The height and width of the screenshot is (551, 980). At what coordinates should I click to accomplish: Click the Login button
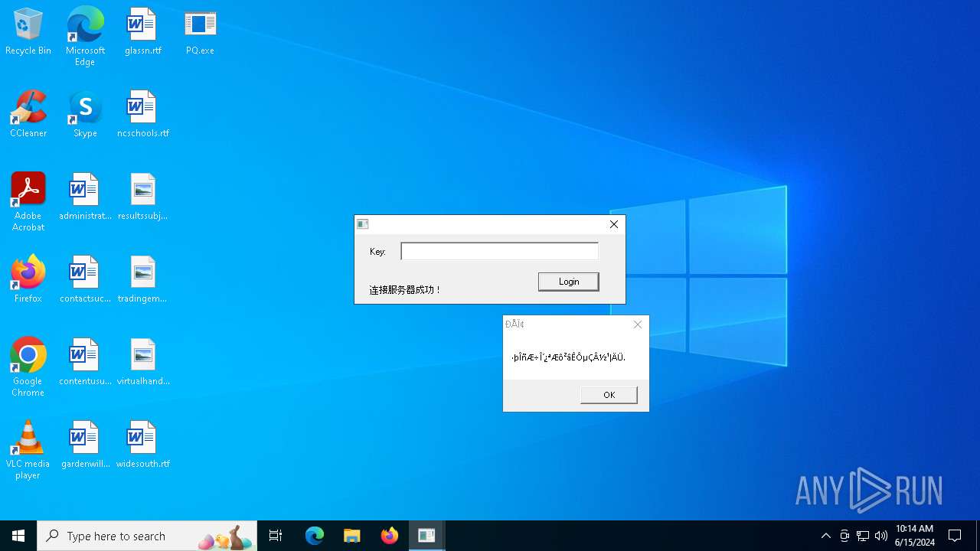pyautogui.click(x=568, y=282)
